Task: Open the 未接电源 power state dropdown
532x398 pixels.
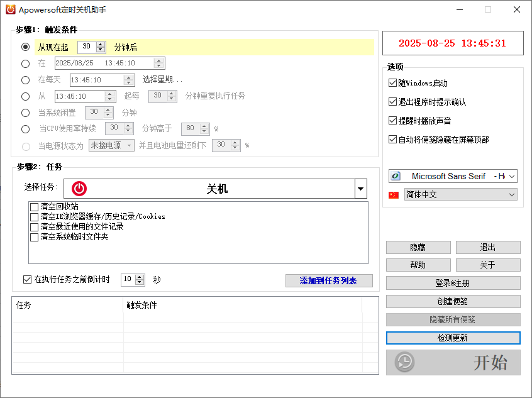Action: point(129,146)
